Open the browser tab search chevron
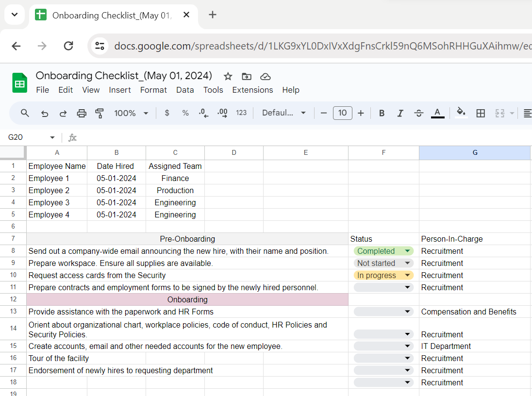Viewport: 532px width, 396px height. 15,15
